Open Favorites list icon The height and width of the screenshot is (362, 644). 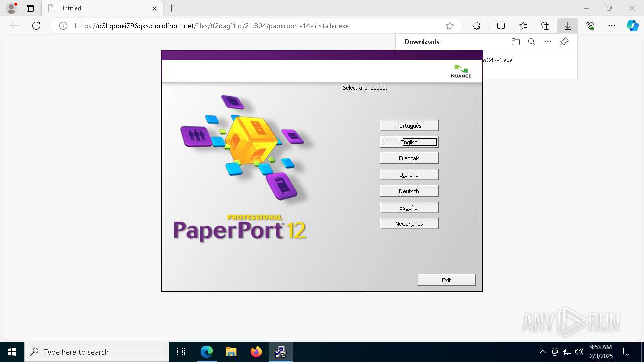(523, 26)
